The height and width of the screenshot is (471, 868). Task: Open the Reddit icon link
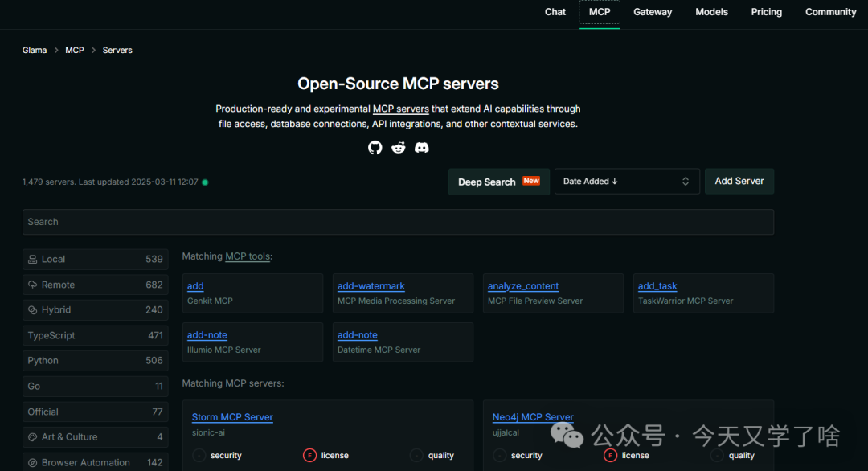coord(398,148)
